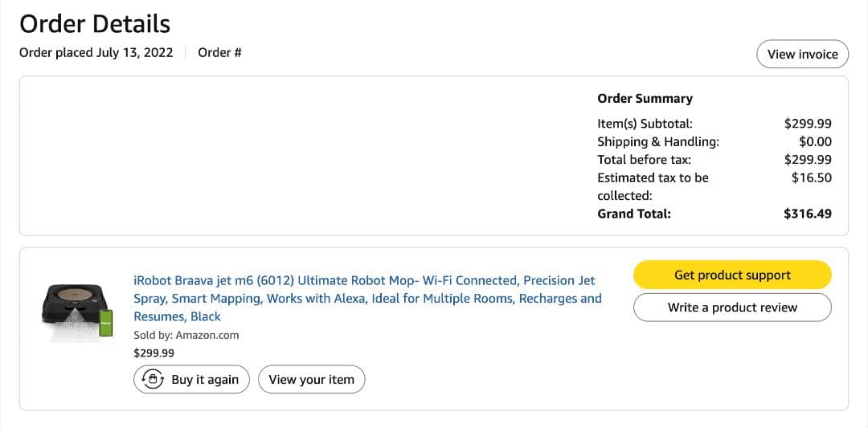Click the Buy it again cart icon
This screenshot has height=428, width=868.
click(x=152, y=380)
